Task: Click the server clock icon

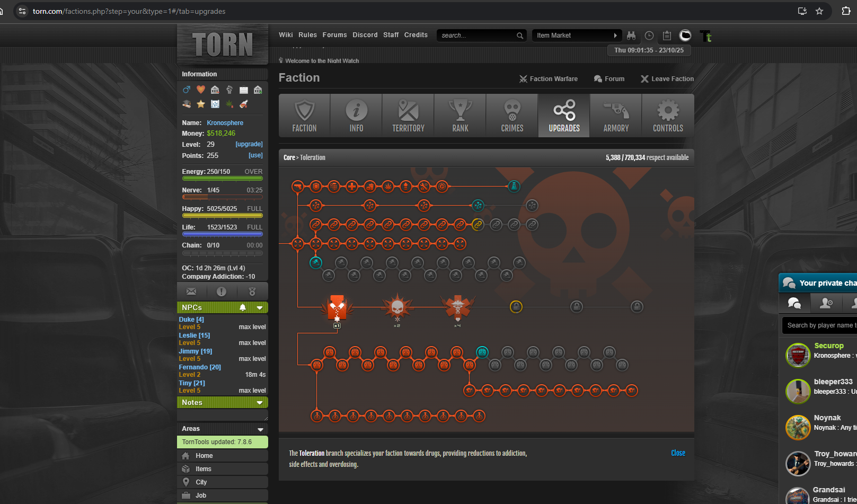Action: coord(649,36)
